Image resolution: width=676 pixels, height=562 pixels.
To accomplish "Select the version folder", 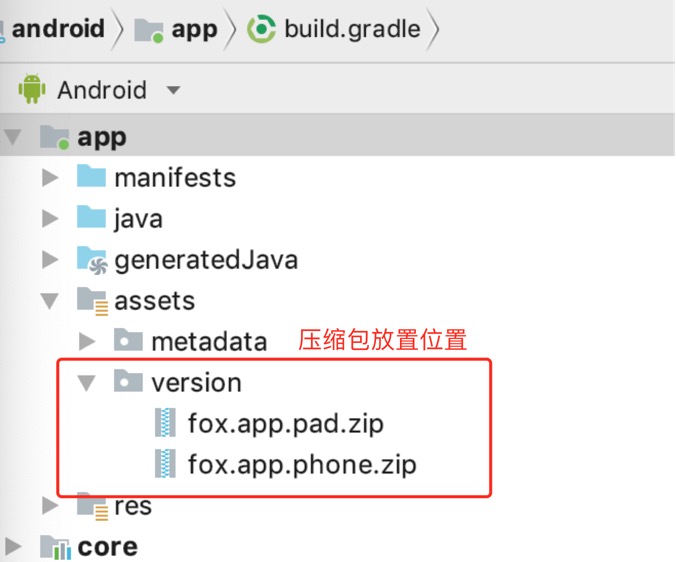I will click(x=195, y=382).
